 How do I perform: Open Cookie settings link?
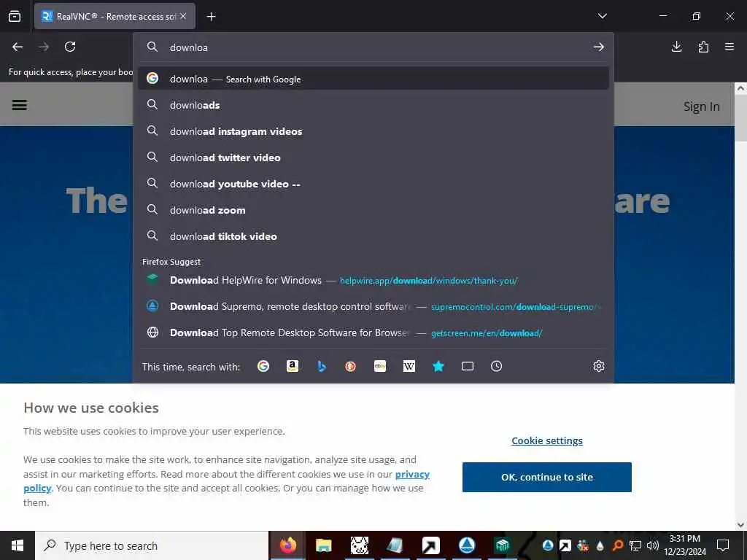(x=547, y=440)
